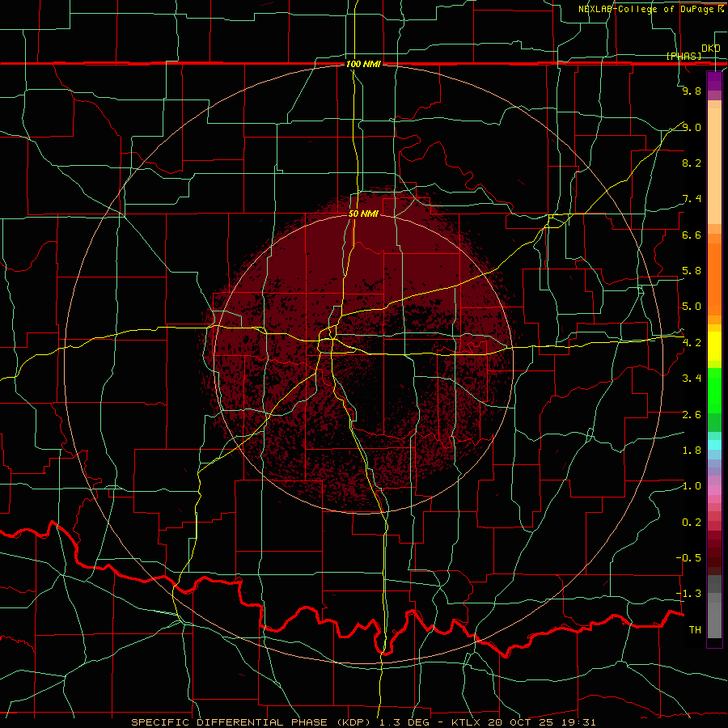Viewport: 728px width, 728px height.
Task: Click the 9.0 scale value
Action: point(692,127)
